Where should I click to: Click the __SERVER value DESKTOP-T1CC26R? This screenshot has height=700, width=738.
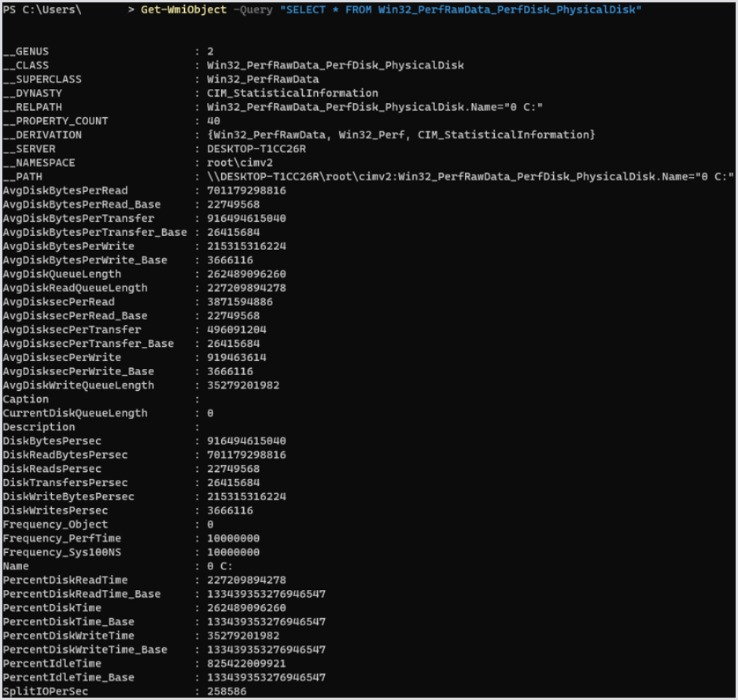point(256,149)
